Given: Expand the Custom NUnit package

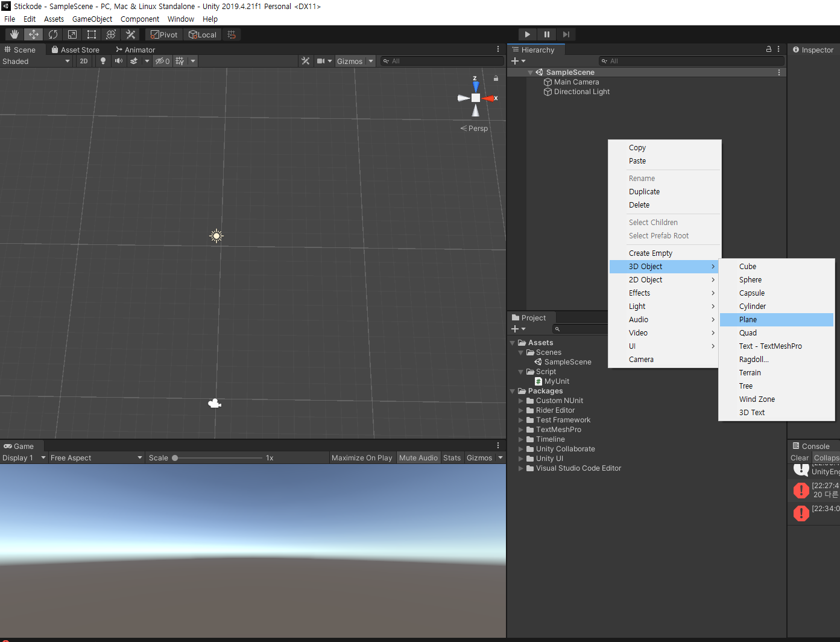Looking at the screenshot, I should [521, 401].
